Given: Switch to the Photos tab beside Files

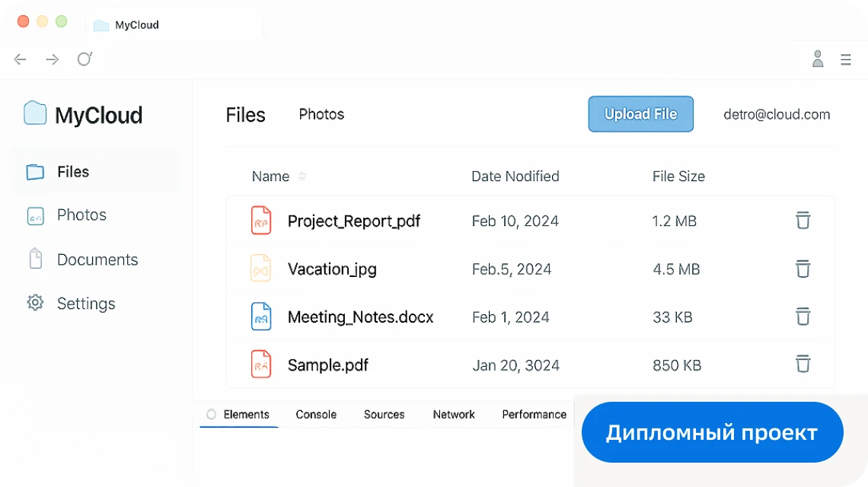Looking at the screenshot, I should coord(321,114).
